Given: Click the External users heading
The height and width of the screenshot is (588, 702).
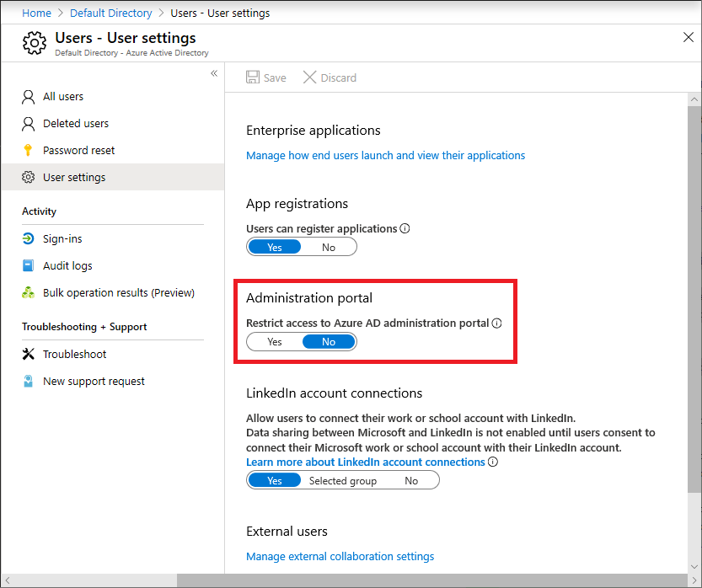Looking at the screenshot, I should tap(287, 532).
